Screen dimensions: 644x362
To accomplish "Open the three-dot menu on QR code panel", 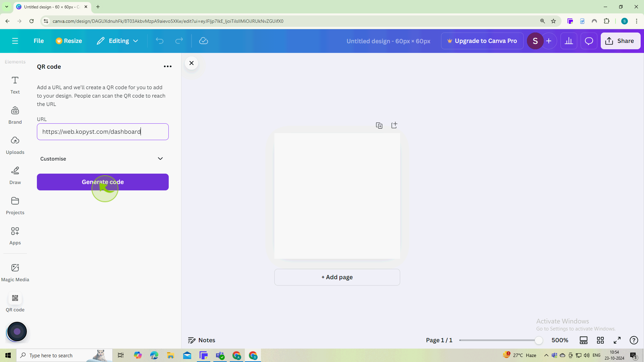I will [x=168, y=66].
